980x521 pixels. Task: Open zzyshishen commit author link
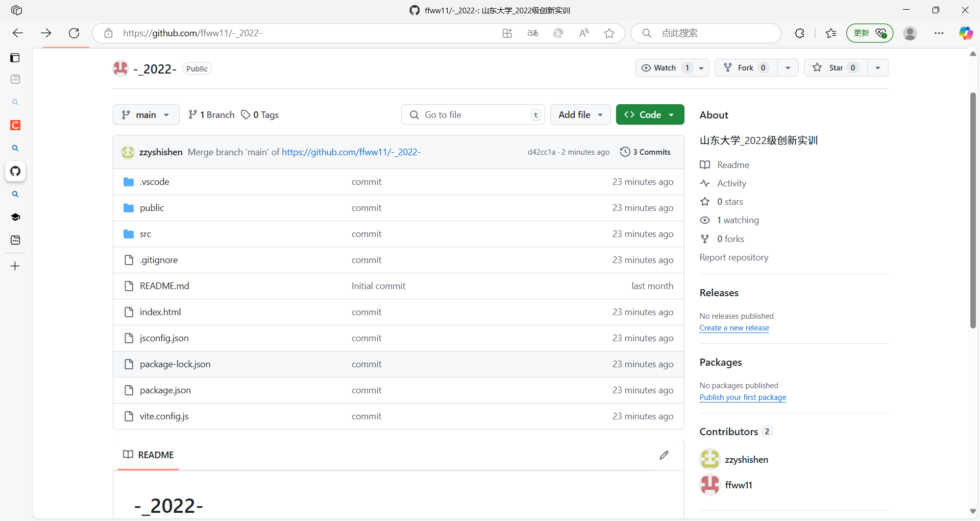pyautogui.click(x=161, y=152)
